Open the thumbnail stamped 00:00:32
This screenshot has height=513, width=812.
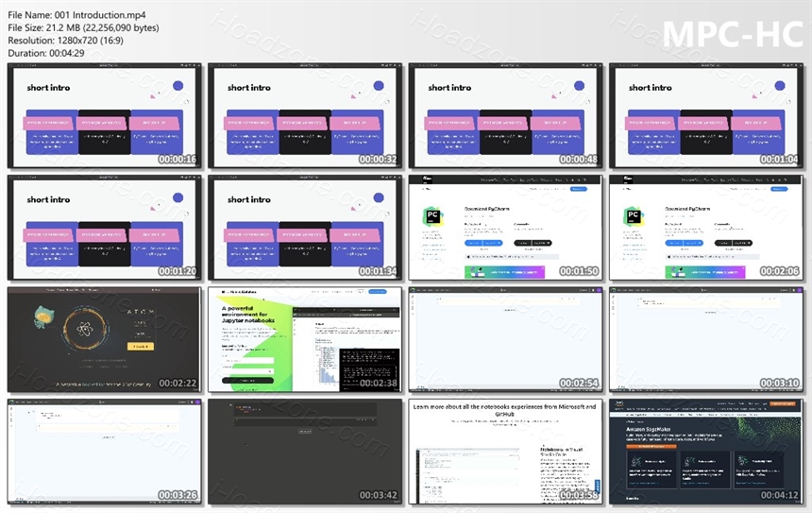pyautogui.click(x=305, y=115)
